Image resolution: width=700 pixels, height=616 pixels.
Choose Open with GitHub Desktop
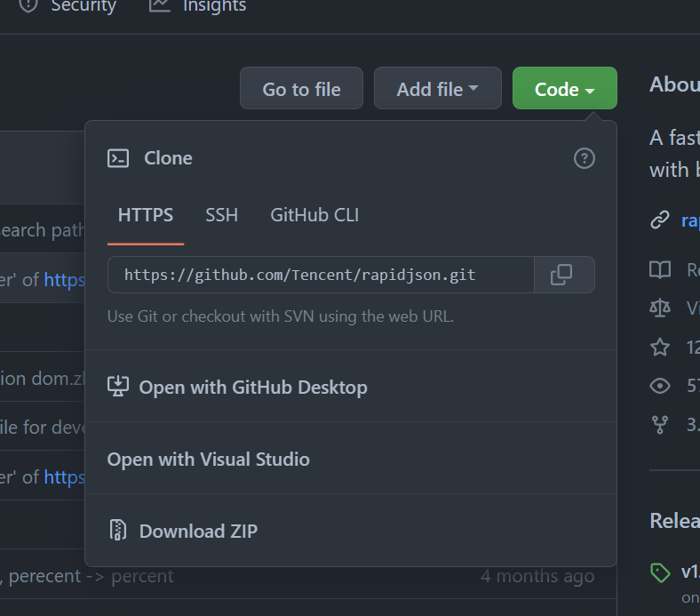point(351,387)
